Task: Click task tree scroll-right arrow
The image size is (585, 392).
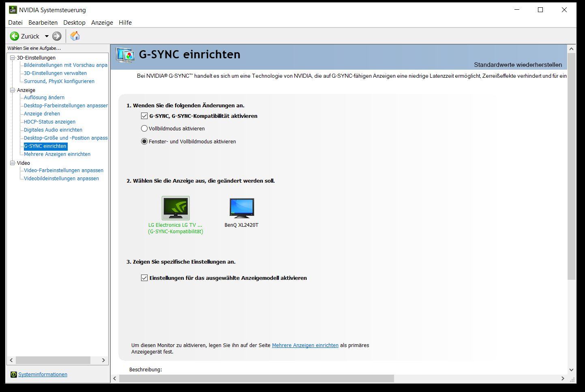Action: [x=103, y=360]
